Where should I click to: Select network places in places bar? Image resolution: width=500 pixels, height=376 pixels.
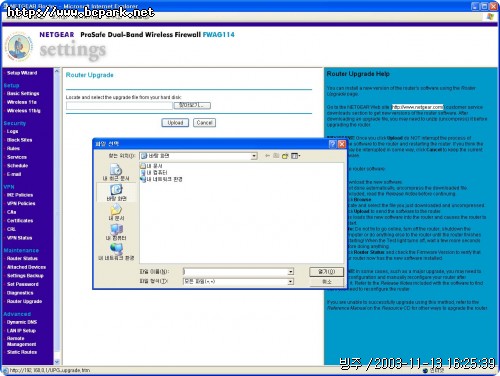[116, 252]
